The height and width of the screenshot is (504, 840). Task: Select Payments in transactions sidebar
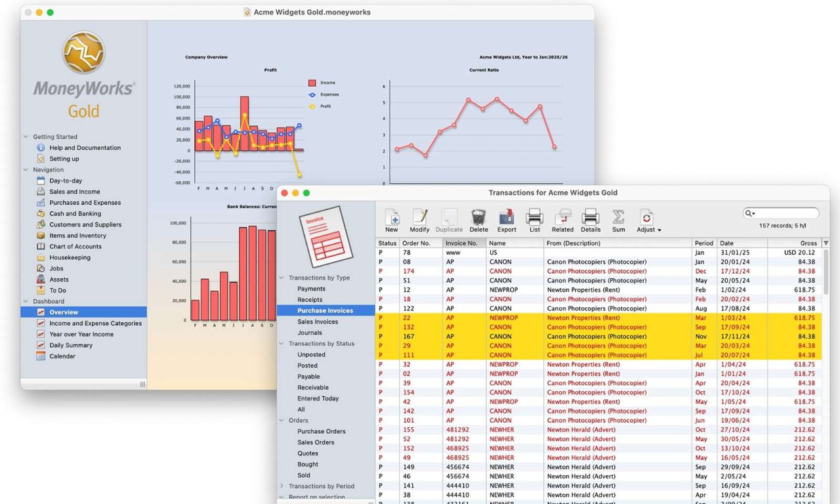coord(311,289)
